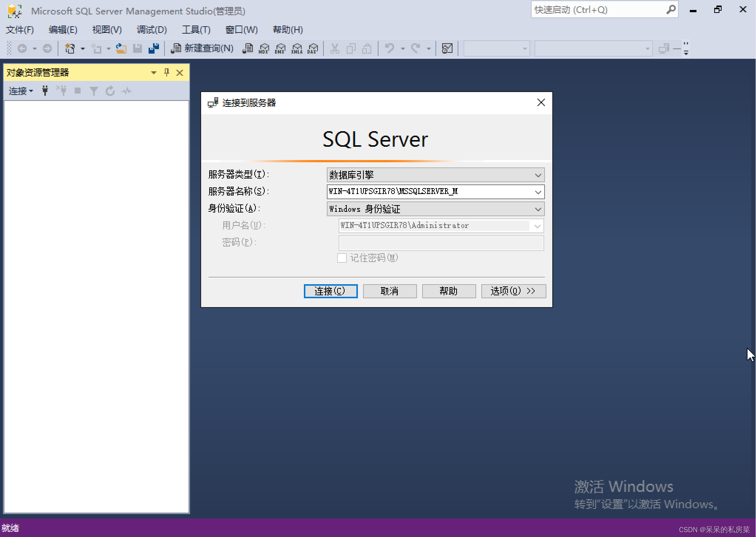Click the password input field
The image size is (756, 537).
441,243
